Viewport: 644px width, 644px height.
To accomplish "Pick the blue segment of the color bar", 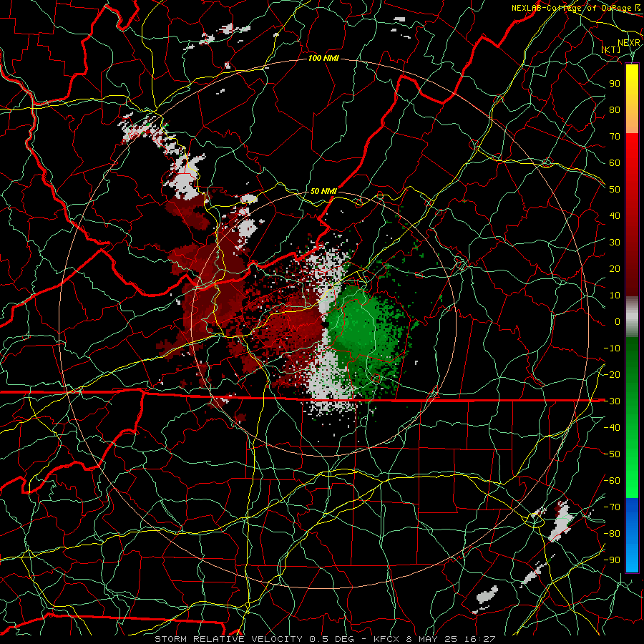I will coord(632,535).
